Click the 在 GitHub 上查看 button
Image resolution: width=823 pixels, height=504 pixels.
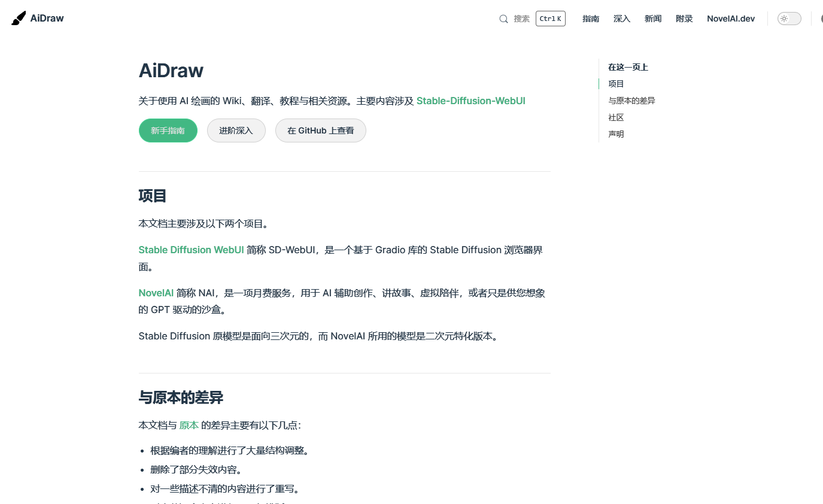click(320, 130)
